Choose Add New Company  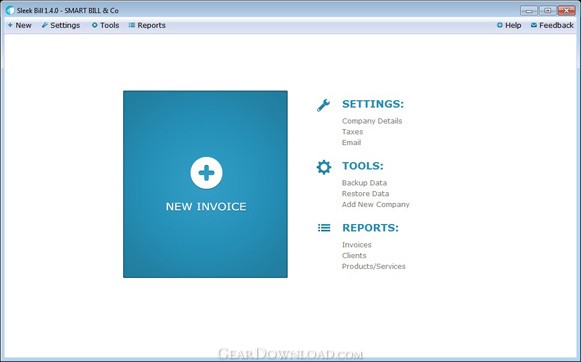point(376,205)
